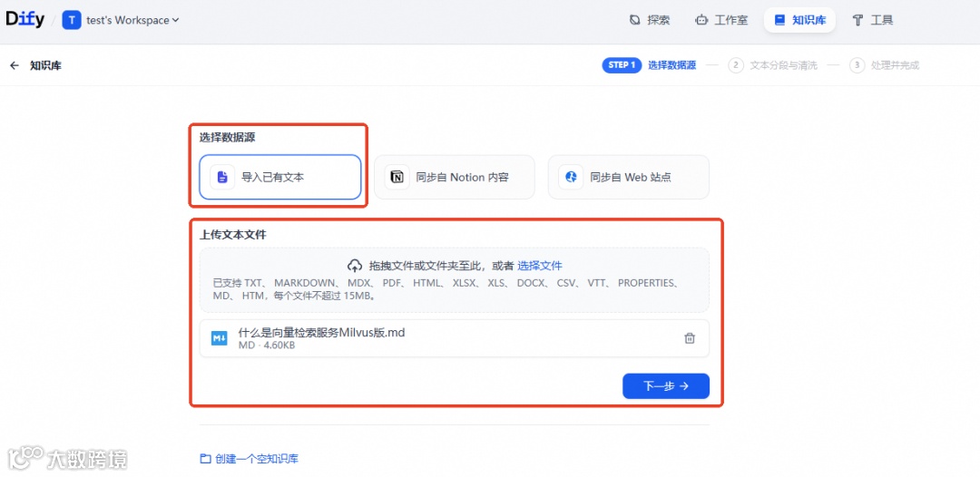The height and width of the screenshot is (477, 980).
Task: Select 同步自 Notion 内容 data source
Action: [455, 178]
